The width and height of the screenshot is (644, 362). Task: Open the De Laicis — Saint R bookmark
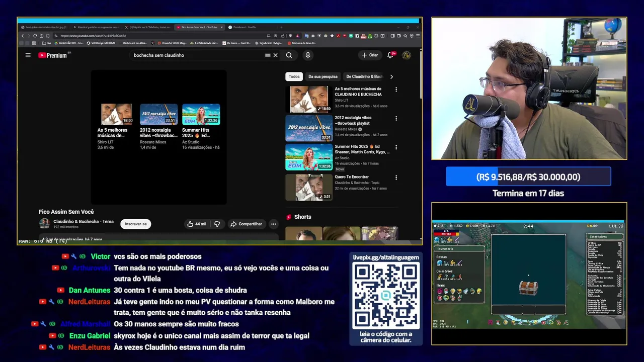tap(236, 43)
